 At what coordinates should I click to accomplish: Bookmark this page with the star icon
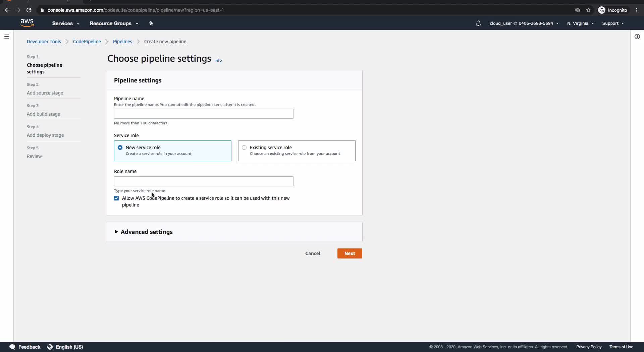pos(588,10)
